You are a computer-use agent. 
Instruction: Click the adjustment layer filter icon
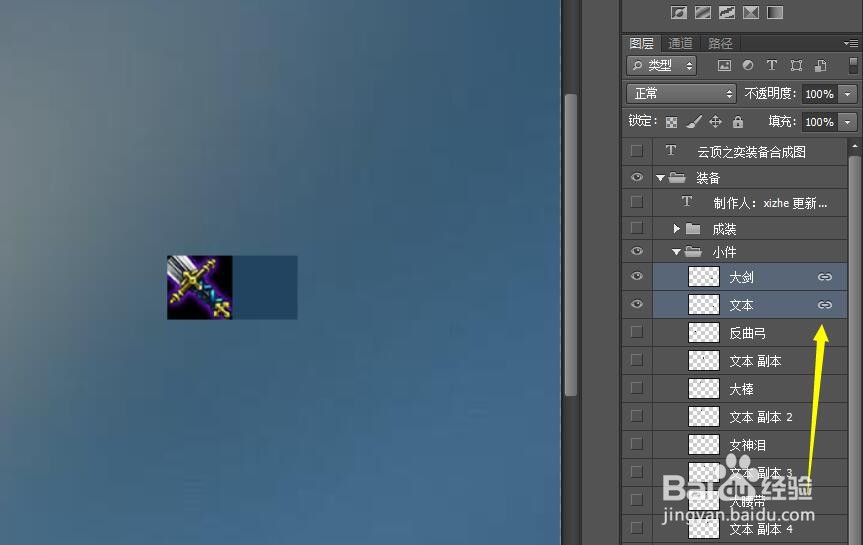click(748, 66)
